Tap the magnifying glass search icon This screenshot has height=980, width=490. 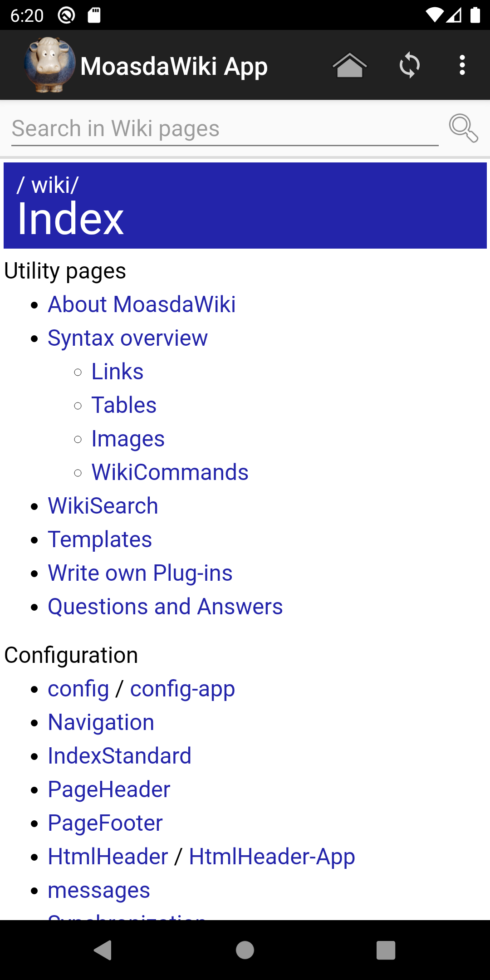pyautogui.click(x=463, y=128)
